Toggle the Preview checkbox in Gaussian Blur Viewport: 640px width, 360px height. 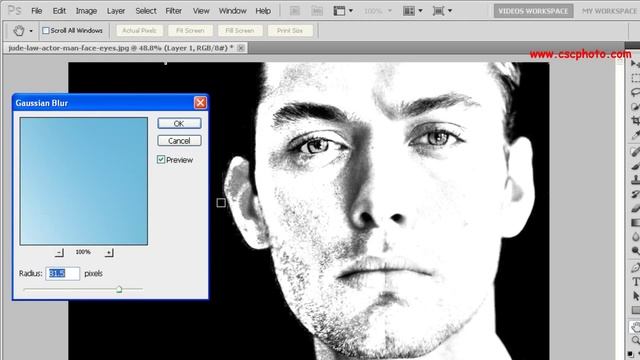pos(161,160)
